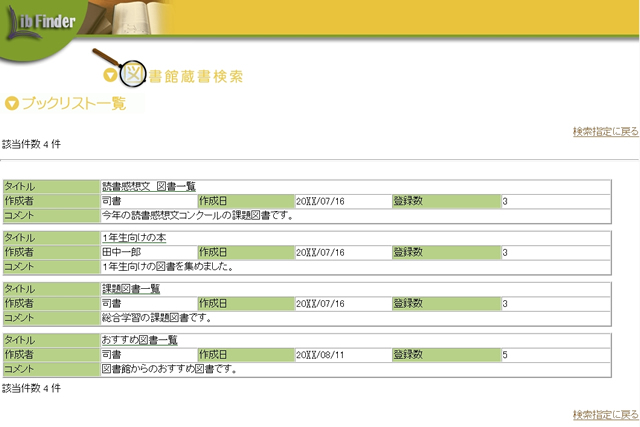Click orange arrow icon beside ブックリスト一覧
The image size is (640, 427).
(12, 103)
